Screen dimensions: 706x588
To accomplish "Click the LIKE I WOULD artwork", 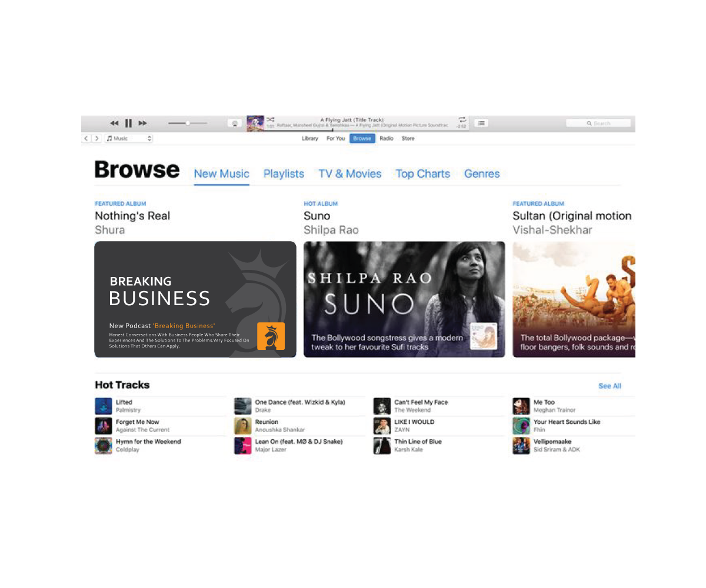I will pyautogui.click(x=382, y=426).
